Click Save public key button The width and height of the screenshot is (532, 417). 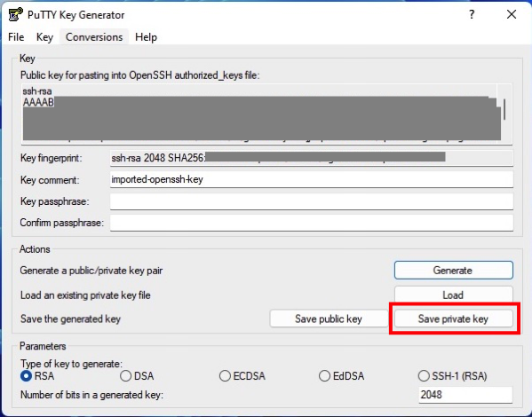click(329, 319)
